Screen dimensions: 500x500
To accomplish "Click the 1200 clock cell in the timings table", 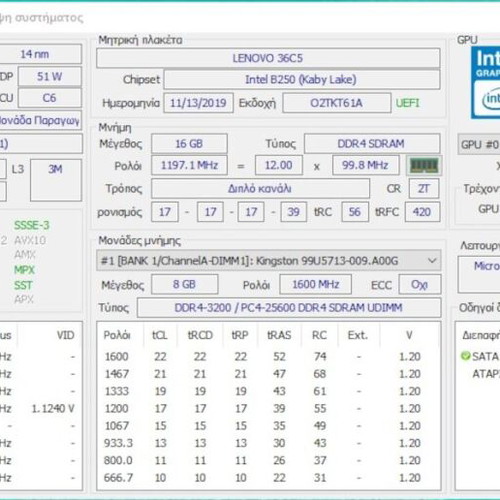I will (117, 408).
